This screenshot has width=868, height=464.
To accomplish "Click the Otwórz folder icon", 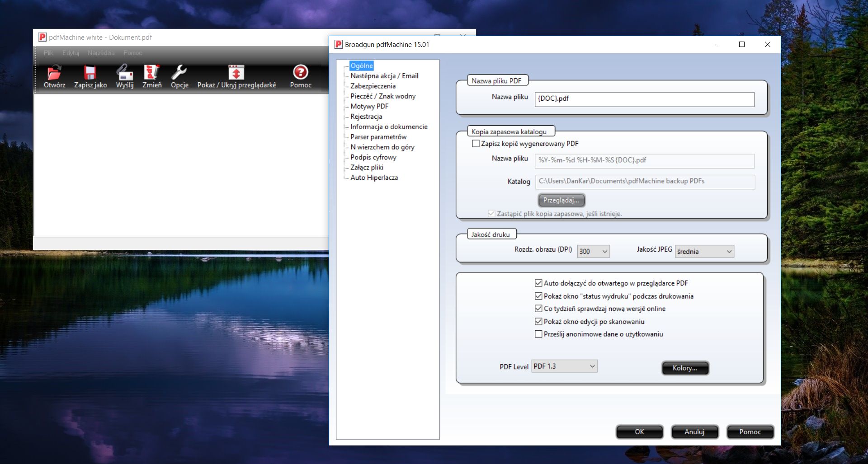I will [54, 73].
